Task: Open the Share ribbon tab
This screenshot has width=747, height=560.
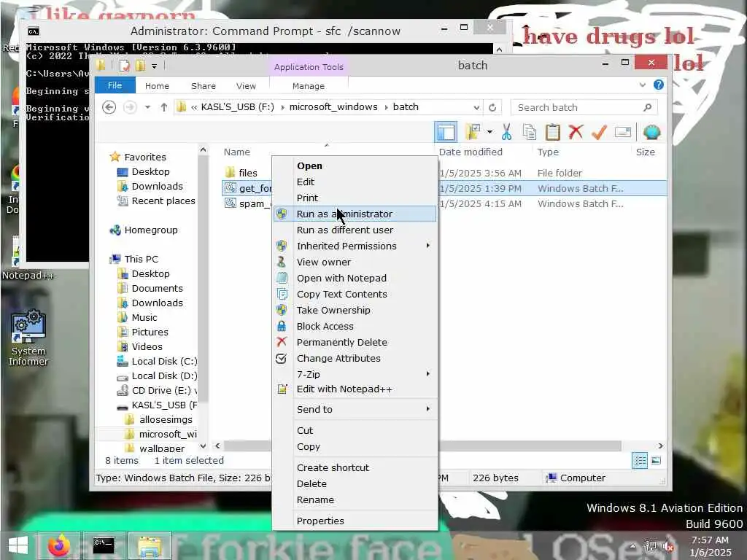Action: coord(204,86)
